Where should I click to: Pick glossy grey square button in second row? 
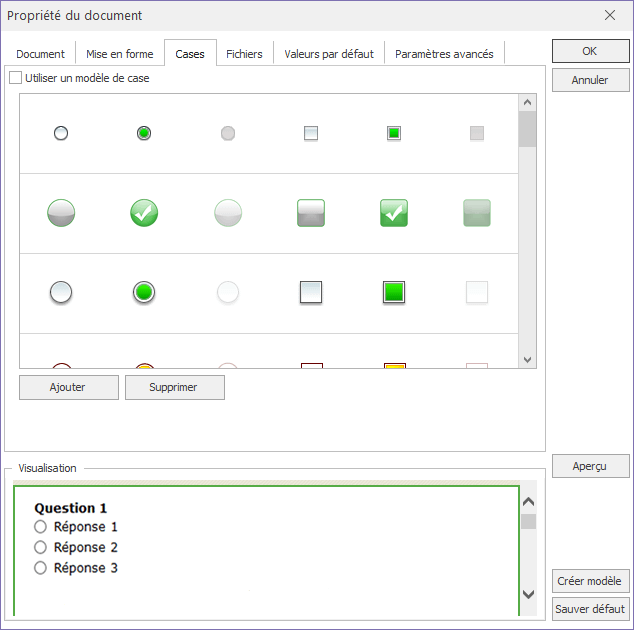point(311,213)
